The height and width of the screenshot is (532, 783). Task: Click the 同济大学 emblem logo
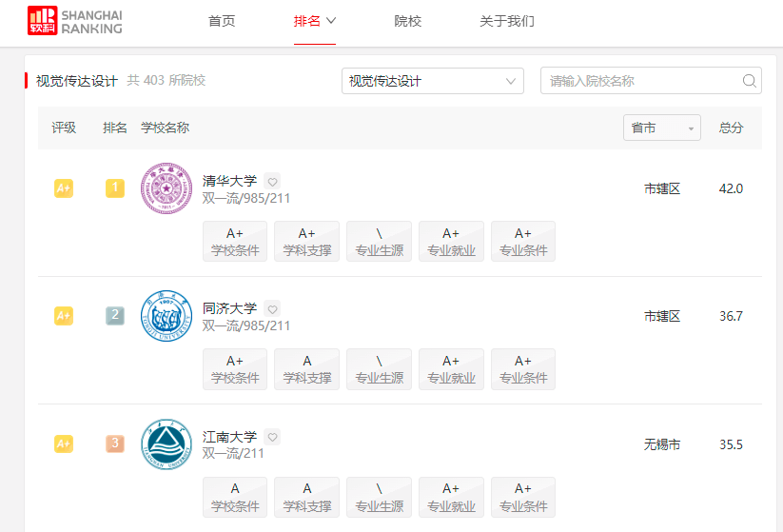166,316
